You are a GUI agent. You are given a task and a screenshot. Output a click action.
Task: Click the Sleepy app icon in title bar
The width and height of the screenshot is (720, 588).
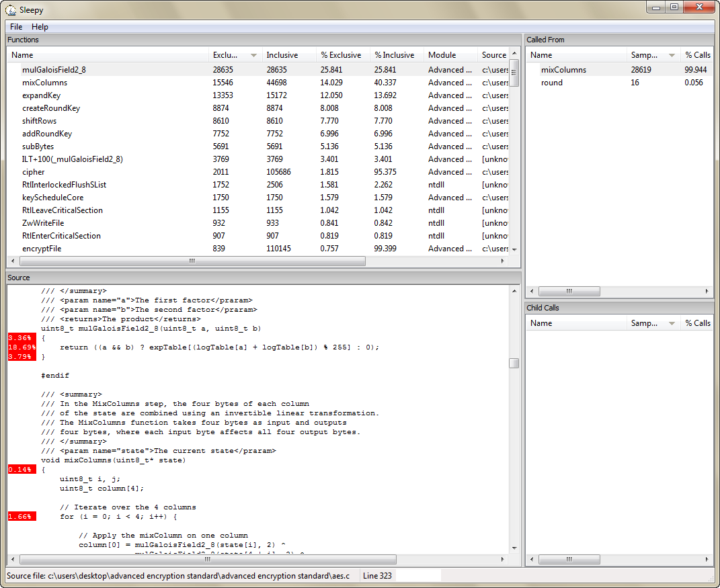click(11, 10)
